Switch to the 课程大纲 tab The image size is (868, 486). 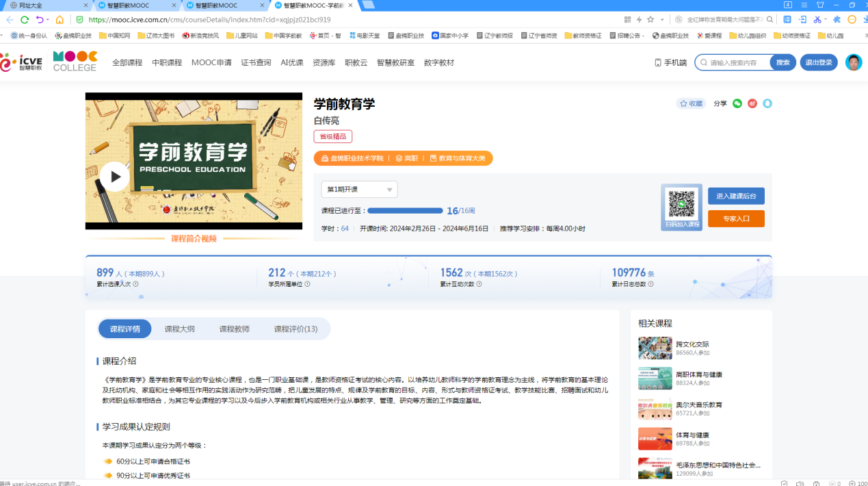click(179, 329)
